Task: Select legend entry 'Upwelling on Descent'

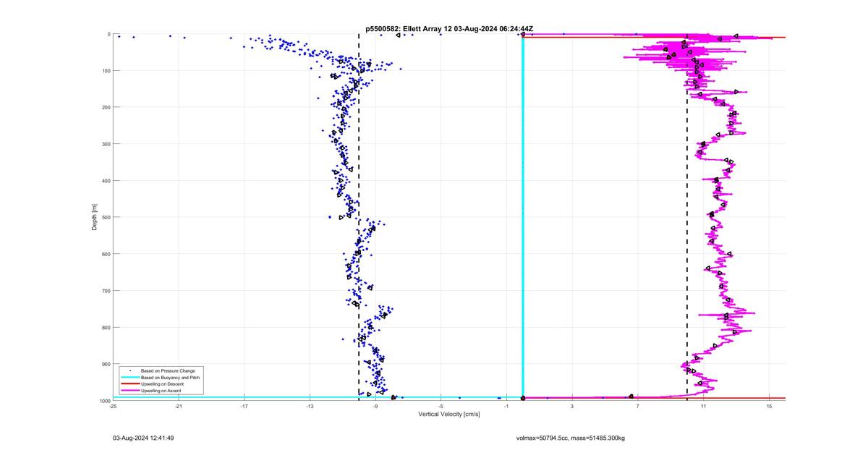Action: 163,383
